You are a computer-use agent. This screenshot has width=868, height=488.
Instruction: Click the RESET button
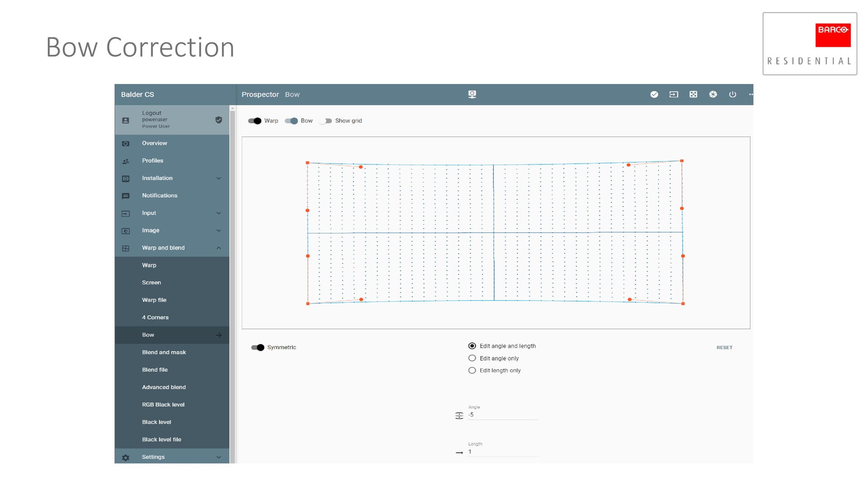click(724, 347)
